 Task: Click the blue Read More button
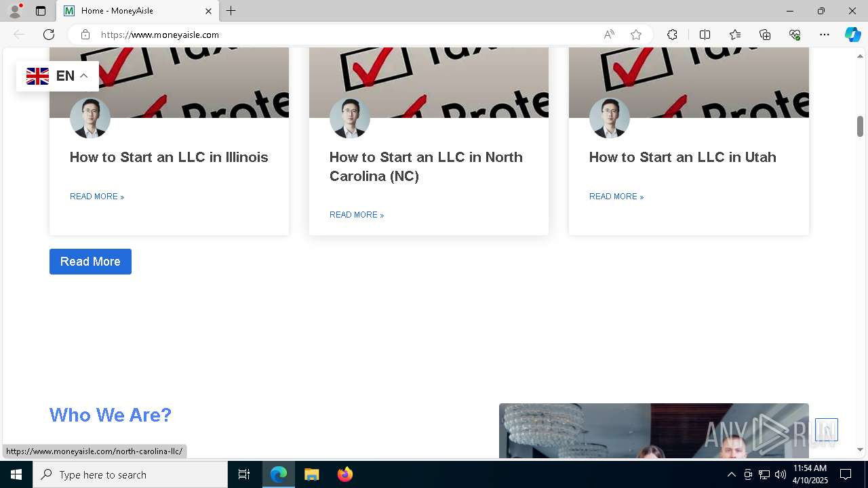[x=90, y=262]
